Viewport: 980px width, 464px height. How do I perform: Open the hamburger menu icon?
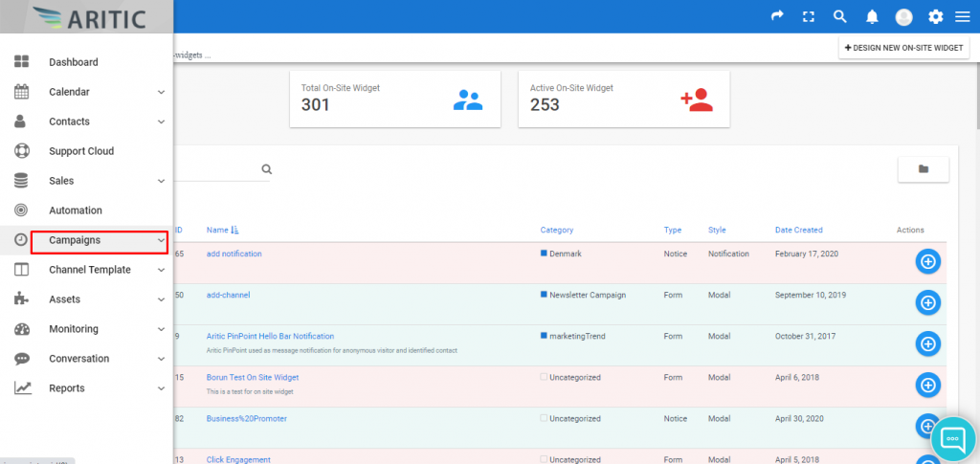coord(963,17)
